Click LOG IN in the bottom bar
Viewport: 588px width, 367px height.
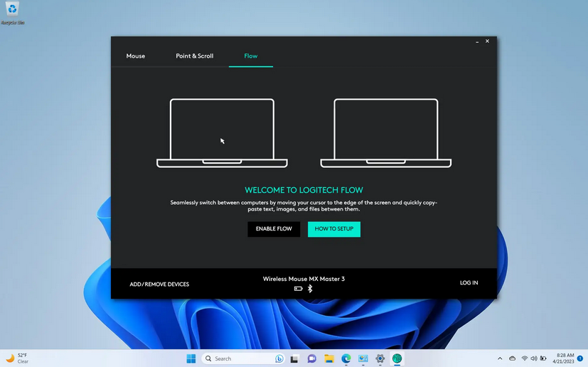[469, 282]
